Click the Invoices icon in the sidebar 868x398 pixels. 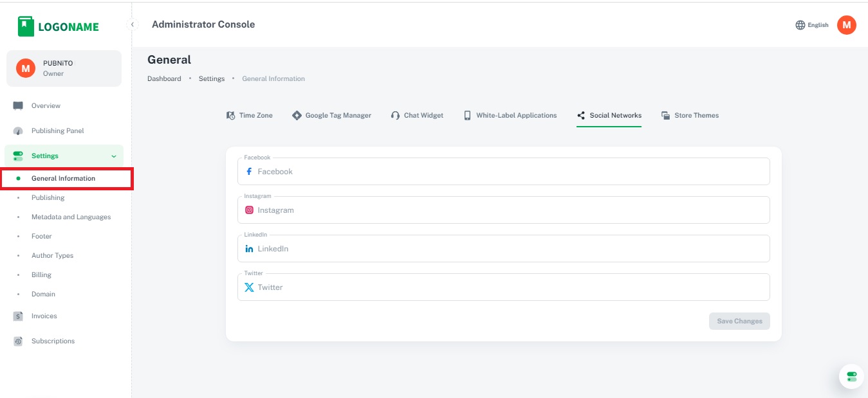pyautogui.click(x=18, y=316)
